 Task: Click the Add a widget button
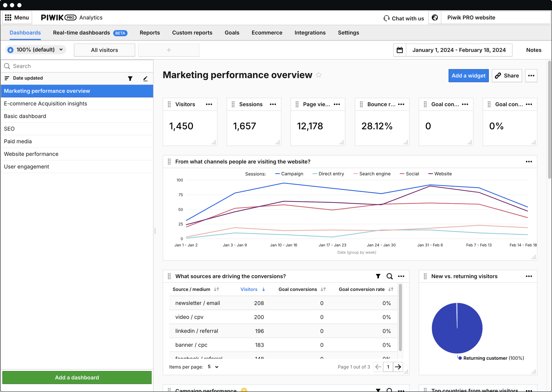point(468,76)
